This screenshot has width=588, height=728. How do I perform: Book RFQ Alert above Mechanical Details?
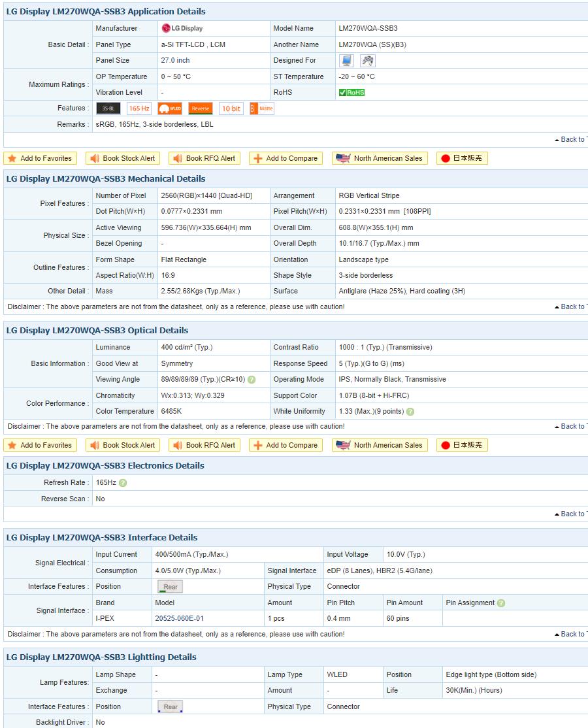(x=204, y=158)
